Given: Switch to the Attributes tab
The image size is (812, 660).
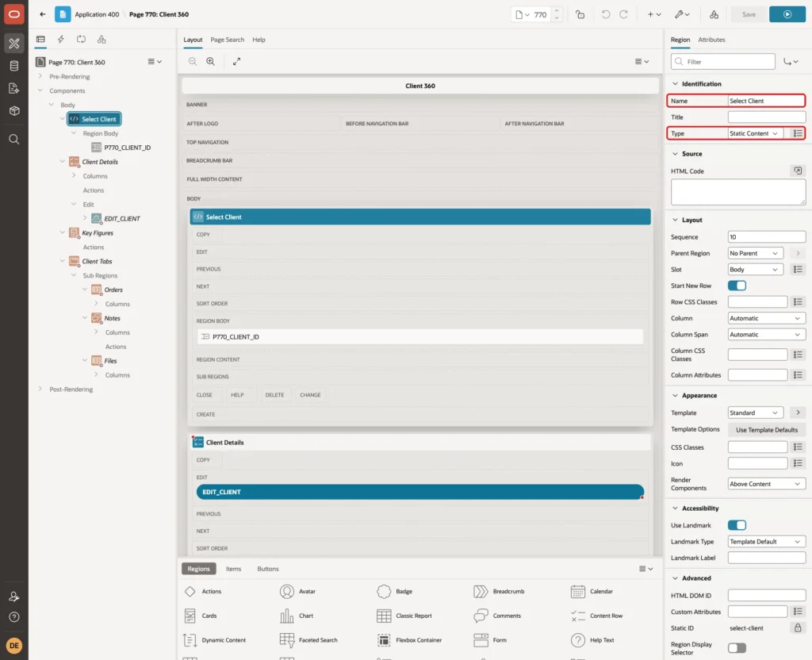Looking at the screenshot, I should [711, 40].
